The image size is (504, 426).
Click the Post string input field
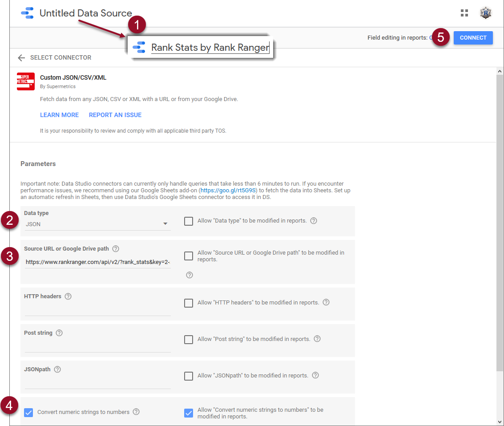(97, 346)
